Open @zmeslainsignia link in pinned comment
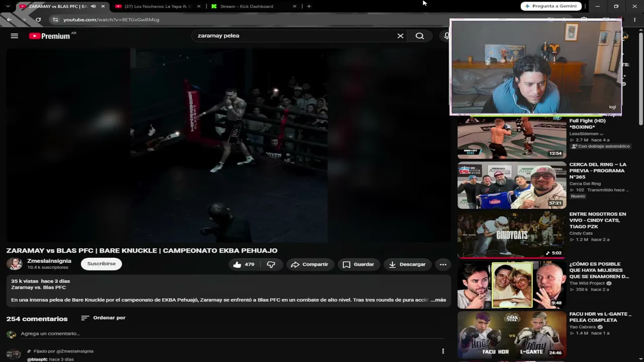Image resolution: width=644 pixels, height=362 pixels. [x=75, y=351]
